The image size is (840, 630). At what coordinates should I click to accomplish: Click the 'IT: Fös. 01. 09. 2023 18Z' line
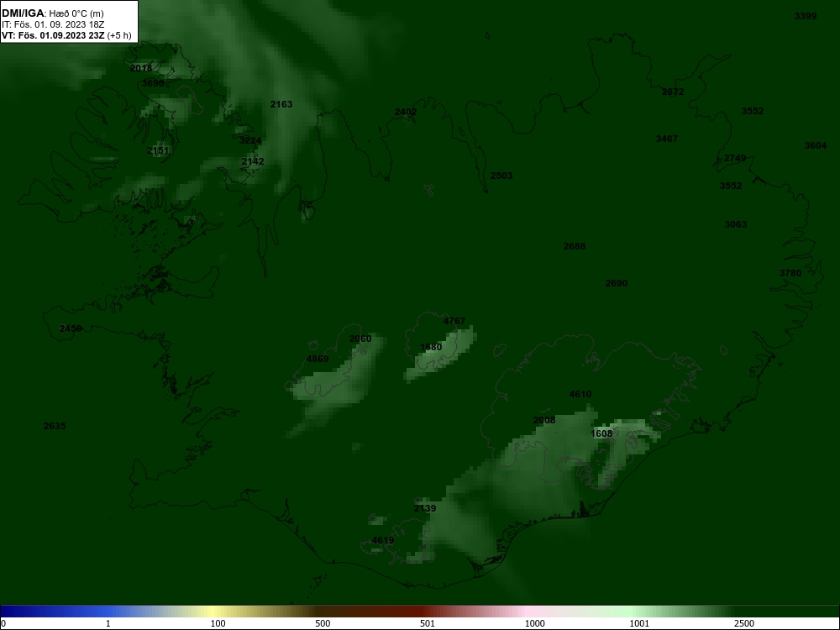tap(52, 24)
